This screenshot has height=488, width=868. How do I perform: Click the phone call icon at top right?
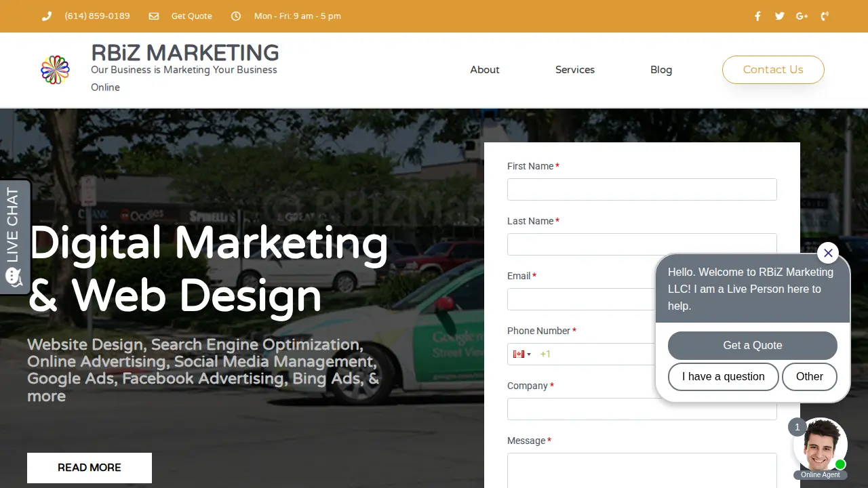coord(825,16)
